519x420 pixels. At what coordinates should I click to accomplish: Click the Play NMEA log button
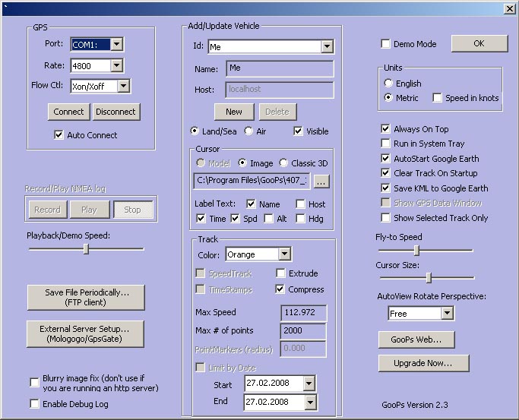89,210
